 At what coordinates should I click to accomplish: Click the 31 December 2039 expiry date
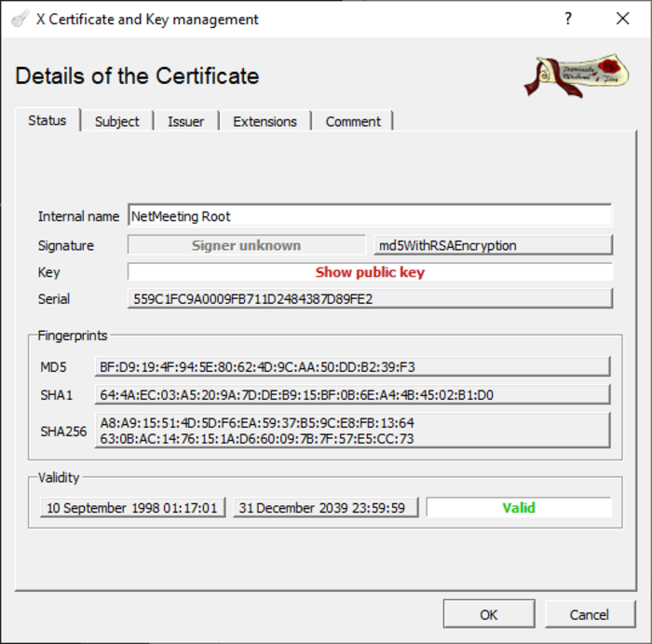click(326, 508)
